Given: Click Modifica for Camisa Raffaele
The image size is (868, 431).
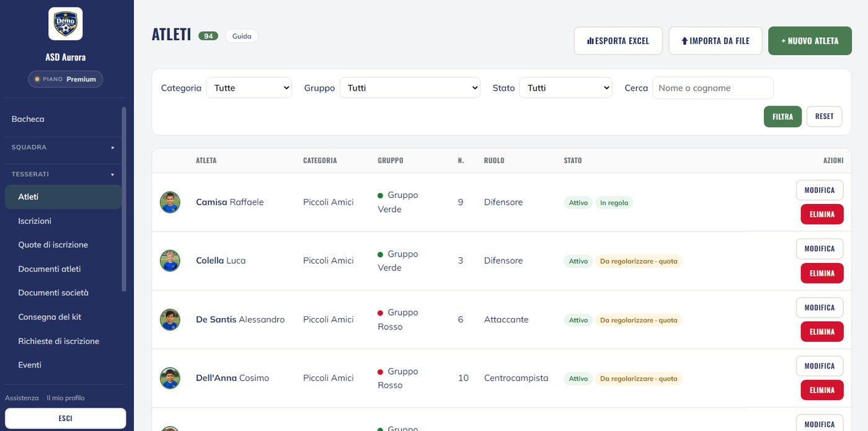Looking at the screenshot, I should (x=820, y=190).
